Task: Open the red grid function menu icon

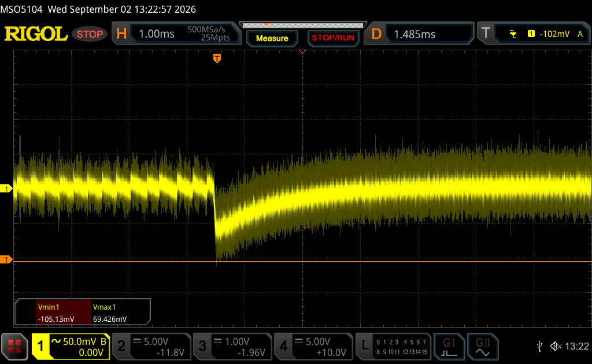Action: 14,346
